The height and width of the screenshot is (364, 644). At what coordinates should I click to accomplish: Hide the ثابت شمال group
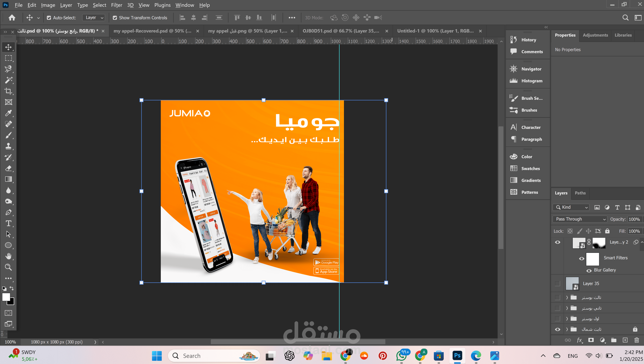[x=558, y=329]
